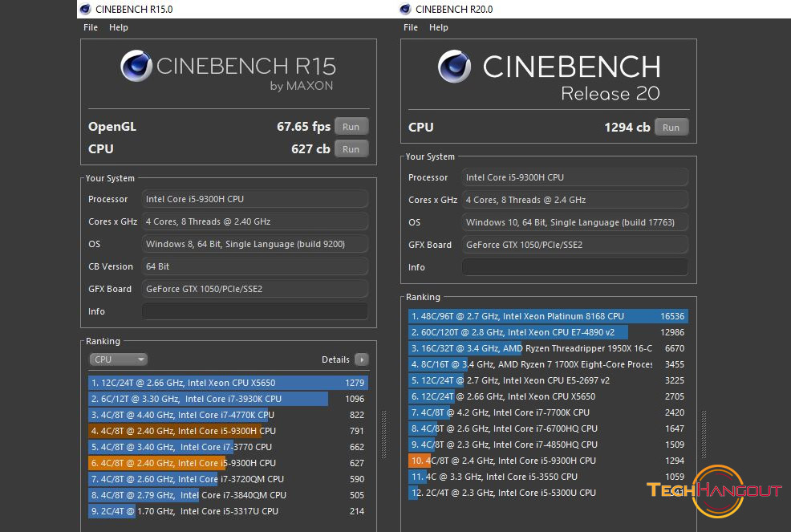This screenshot has width=791, height=532.
Task: Run the CPU benchmark in Cinebench R15
Action: click(351, 149)
